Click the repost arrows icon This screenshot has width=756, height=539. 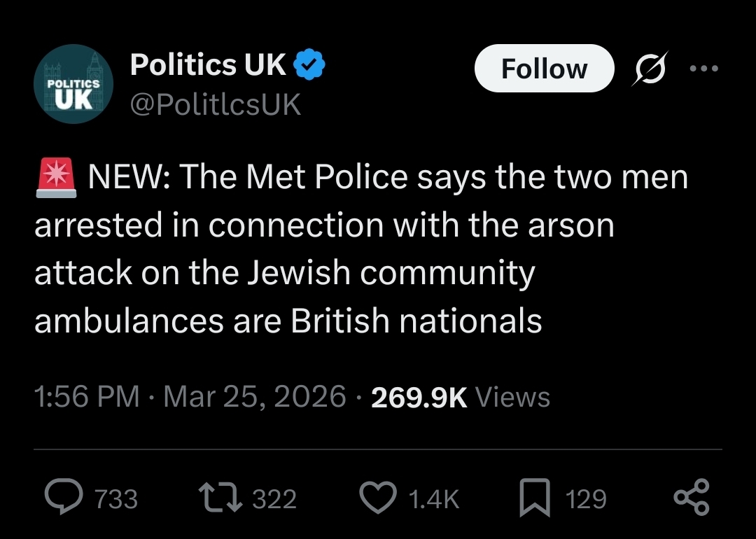218,498
